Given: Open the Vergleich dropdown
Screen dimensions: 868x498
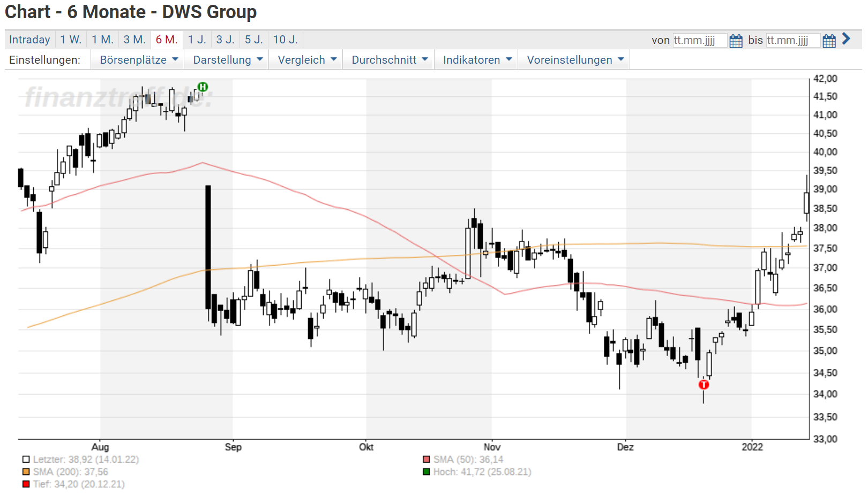Looking at the screenshot, I should tap(307, 60).
